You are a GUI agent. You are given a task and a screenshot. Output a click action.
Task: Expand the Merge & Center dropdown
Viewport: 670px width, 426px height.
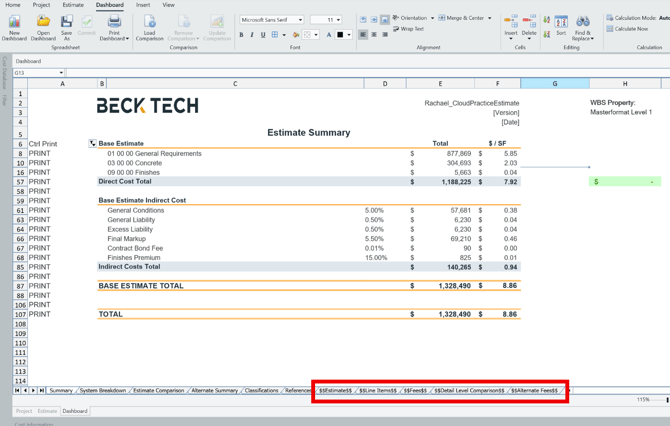click(490, 18)
